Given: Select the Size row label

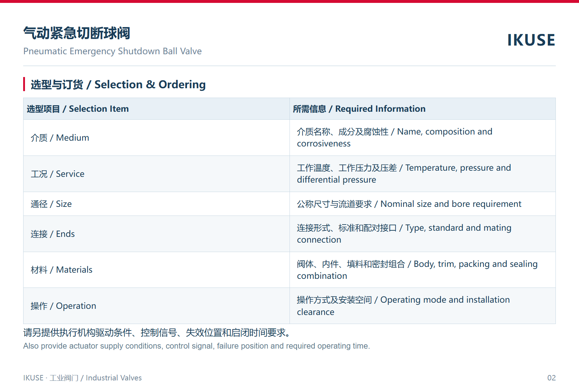Looking at the screenshot, I should click(x=51, y=204).
